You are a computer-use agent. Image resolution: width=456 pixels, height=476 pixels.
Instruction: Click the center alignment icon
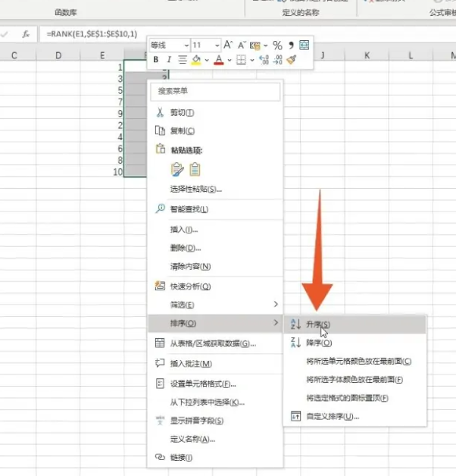click(182, 60)
